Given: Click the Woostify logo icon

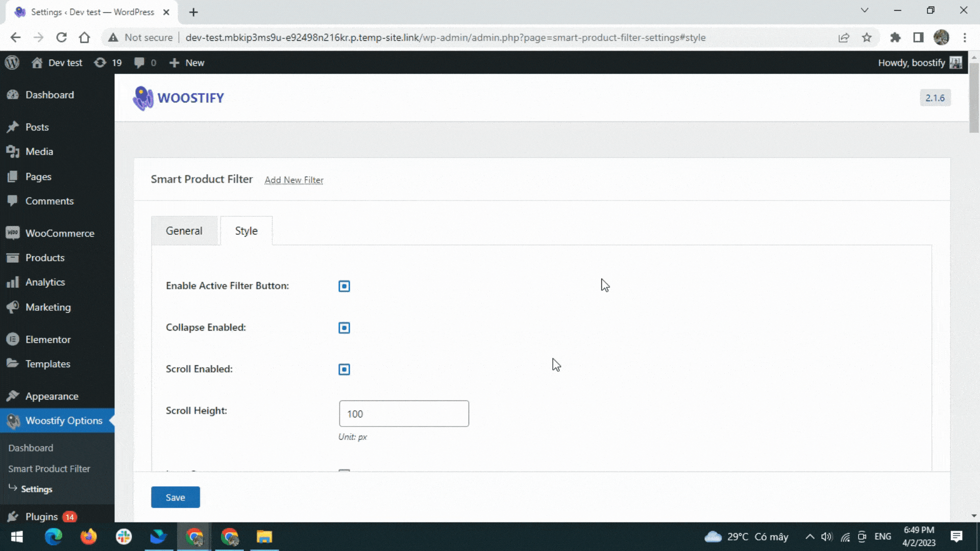Looking at the screenshot, I should point(142,98).
